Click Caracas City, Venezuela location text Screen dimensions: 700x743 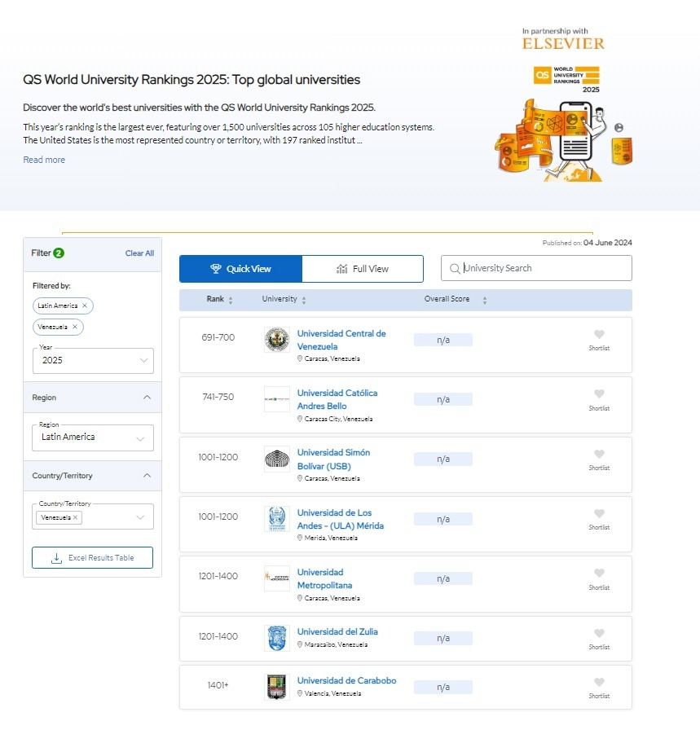338,419
